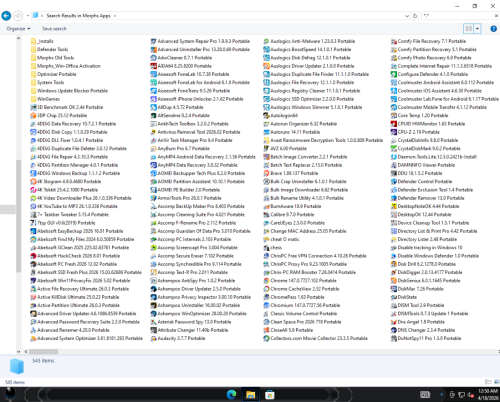Open the recent locations dropdown arrow
Screen dimensions: 500x402
[x=28, y=16]
